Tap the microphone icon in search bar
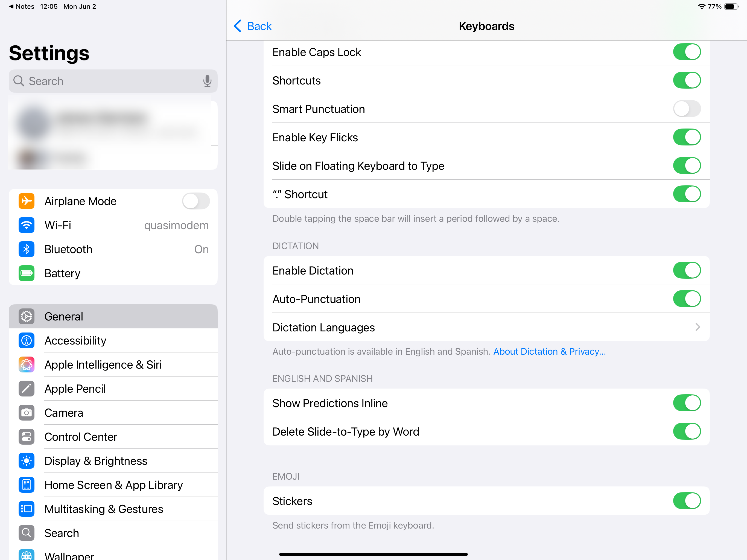Screen dimensions: 747x560 point(207,81)
